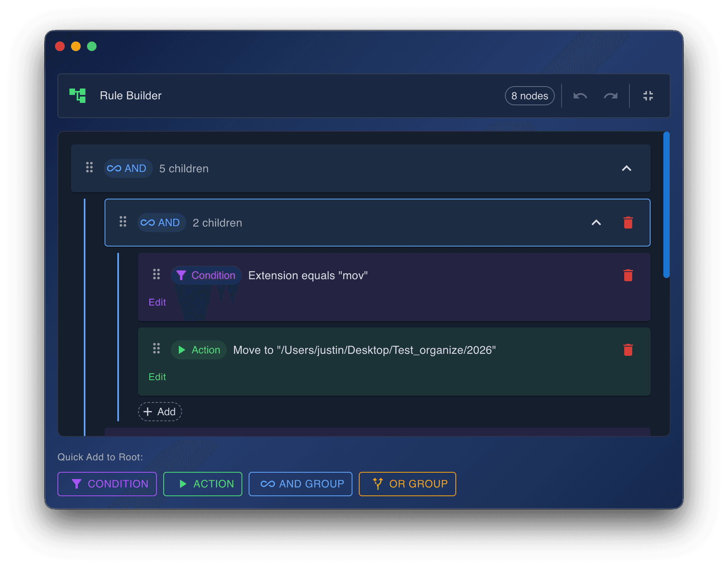Click the fit-view icon next to redo
728x568 pixels.
point(648,96)
